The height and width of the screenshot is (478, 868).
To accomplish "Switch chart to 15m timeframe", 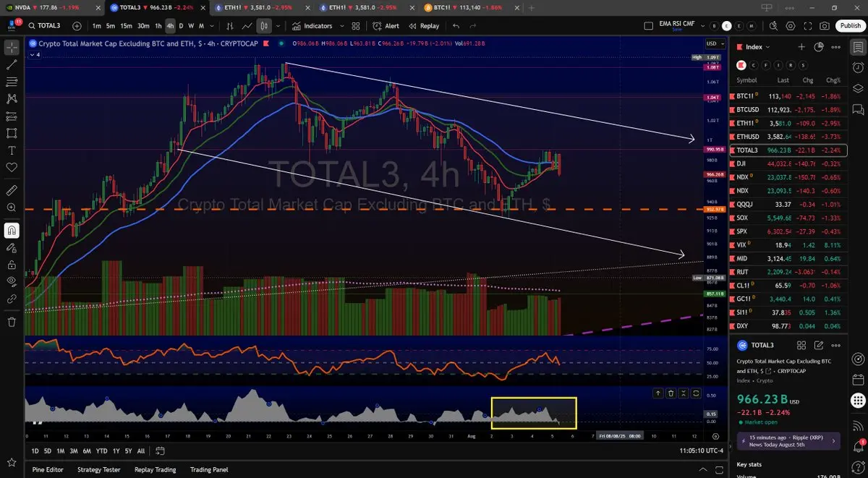I will coord(126,25).
